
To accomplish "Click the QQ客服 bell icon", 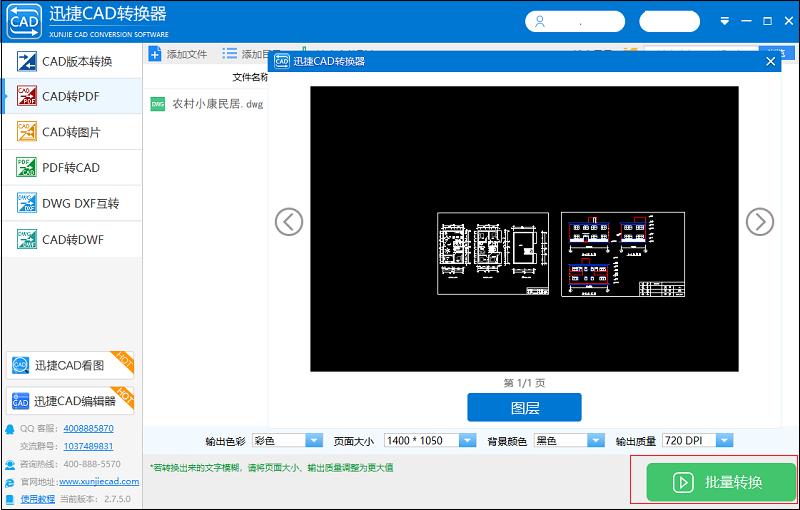I will tap(10, 429).
